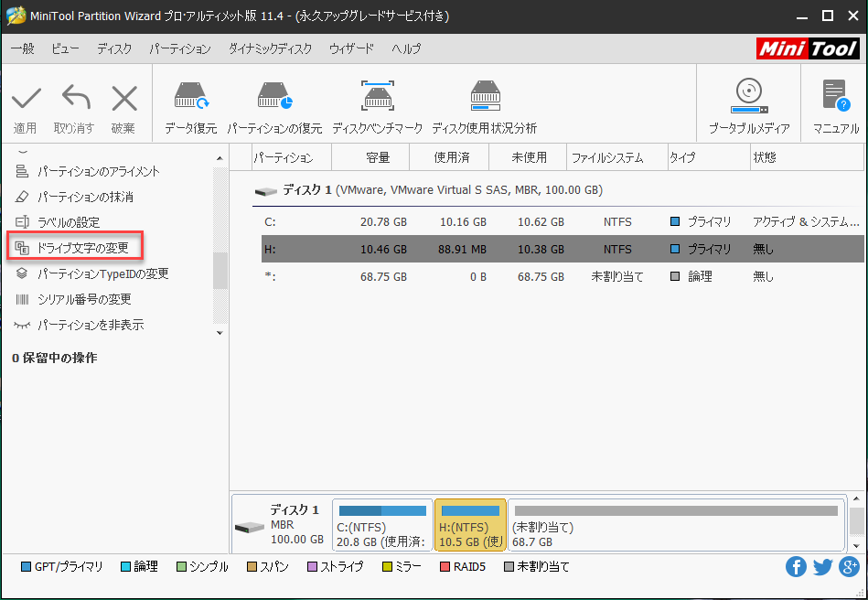This screenshot has height=600, width=868.
Task: Click the Twitter bird icon
Action: click(x=822, y=566)
